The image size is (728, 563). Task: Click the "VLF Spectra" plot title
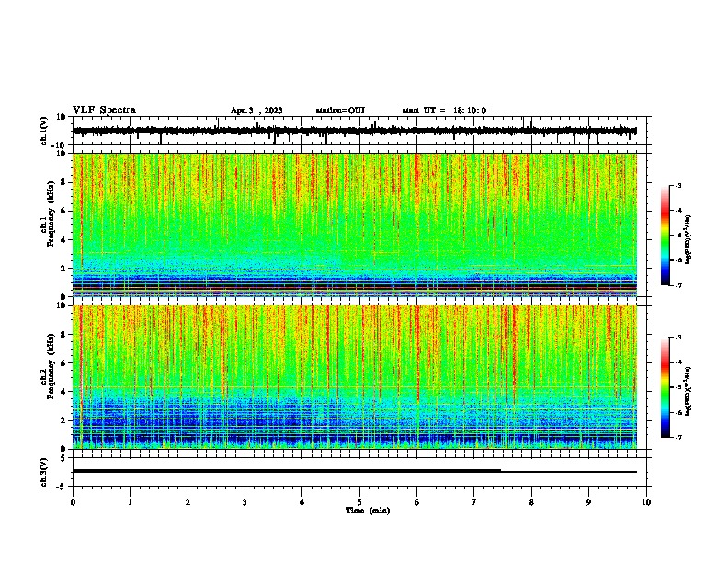104,110
